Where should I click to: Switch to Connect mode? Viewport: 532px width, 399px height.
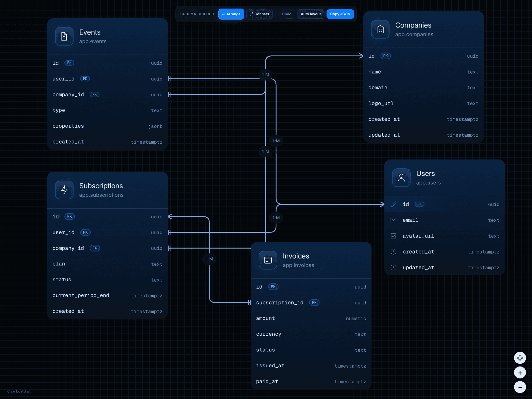click(259, 14)
